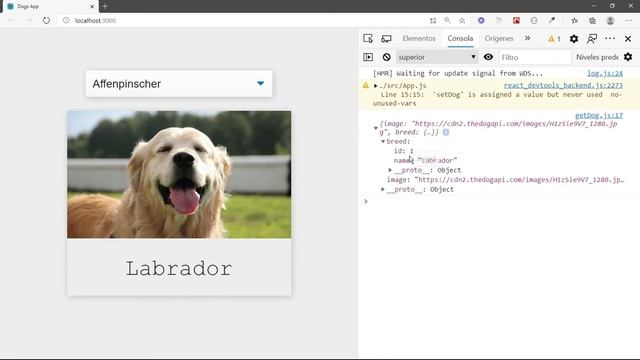Open the react_devtools_backend.js:2273 link
The height and width of the screenshot is (360, 640).
point(563,85)
